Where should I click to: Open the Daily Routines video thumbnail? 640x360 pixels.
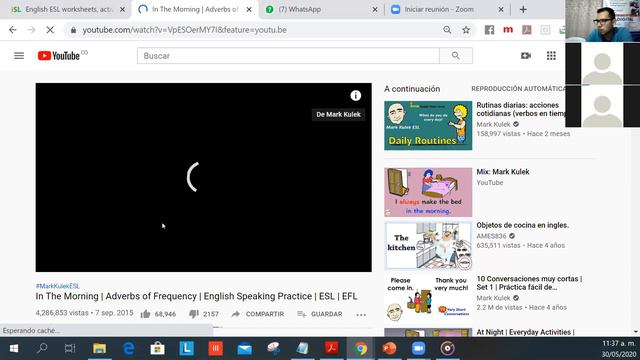[428, 126]
